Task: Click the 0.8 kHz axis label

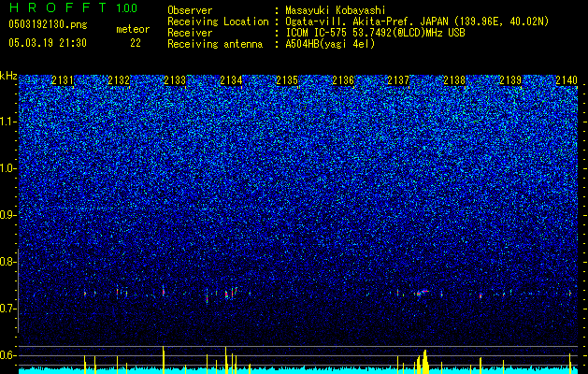Action: pyautogui.click(x=7, y=262)
